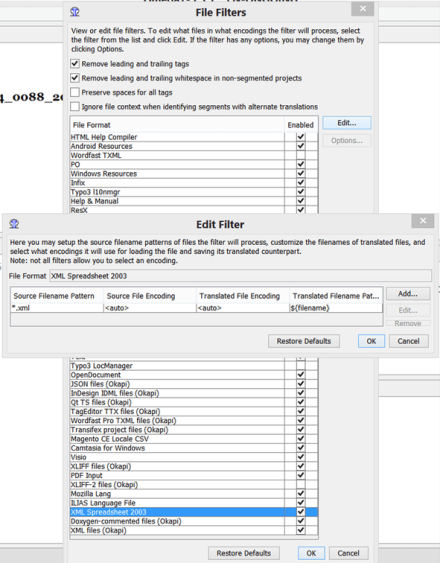Toggle Remove leading and trailing tags
440x563 pixels.
pyautogui.click(x=75, y=64)
